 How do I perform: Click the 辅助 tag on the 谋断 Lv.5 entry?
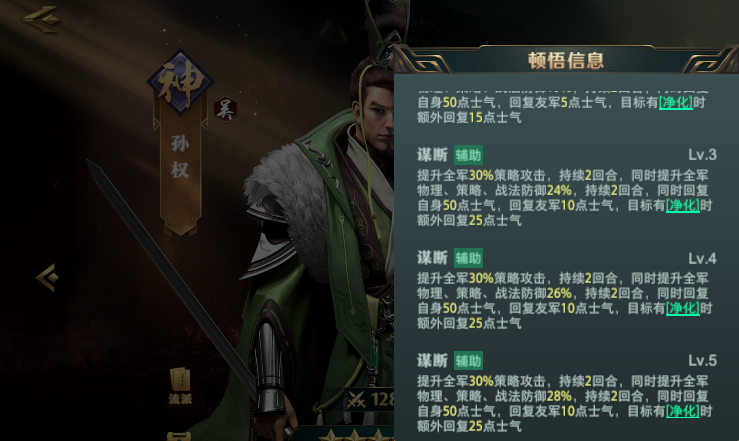(x=468, y=361)
